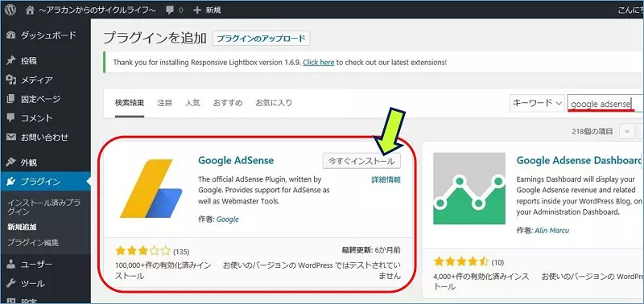Click the コメント speech bubble icon
Image resolution: width=644 pixels, height=304 pixels.
(x=11, y=117)
